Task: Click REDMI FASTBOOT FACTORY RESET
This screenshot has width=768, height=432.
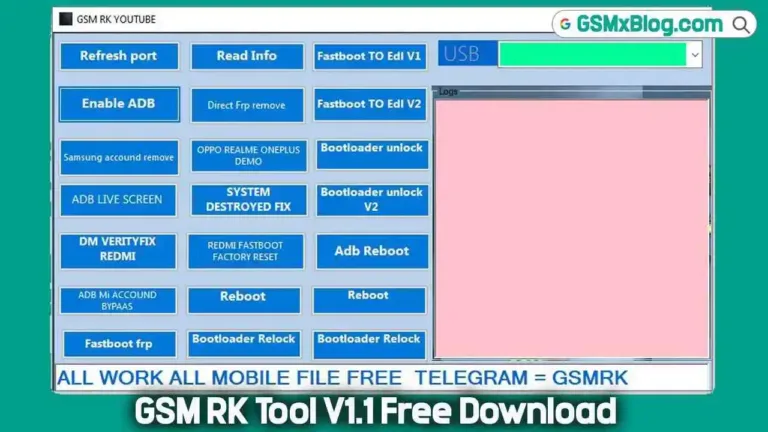Action: [245, 251]
